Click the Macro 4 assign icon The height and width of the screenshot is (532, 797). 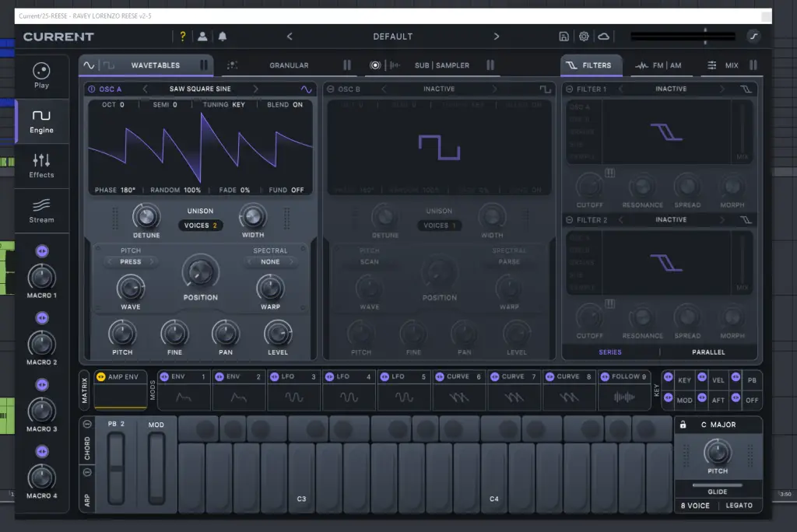point(42,451)
